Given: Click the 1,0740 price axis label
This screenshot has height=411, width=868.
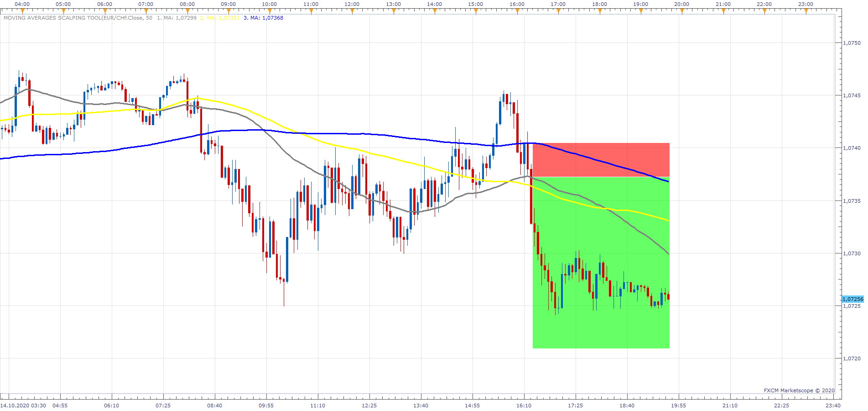Looking at the screenshot, I should pos(852,148).
